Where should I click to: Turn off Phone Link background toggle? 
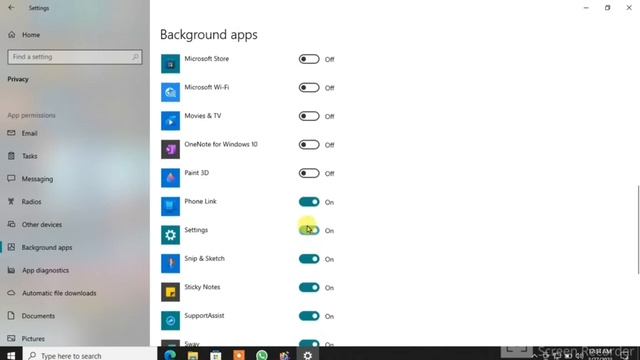click(x=309, y=202)
